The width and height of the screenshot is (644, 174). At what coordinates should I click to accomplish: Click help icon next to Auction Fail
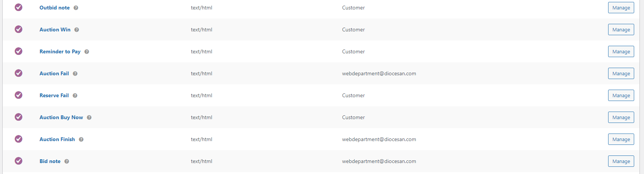tap(75, 74)
